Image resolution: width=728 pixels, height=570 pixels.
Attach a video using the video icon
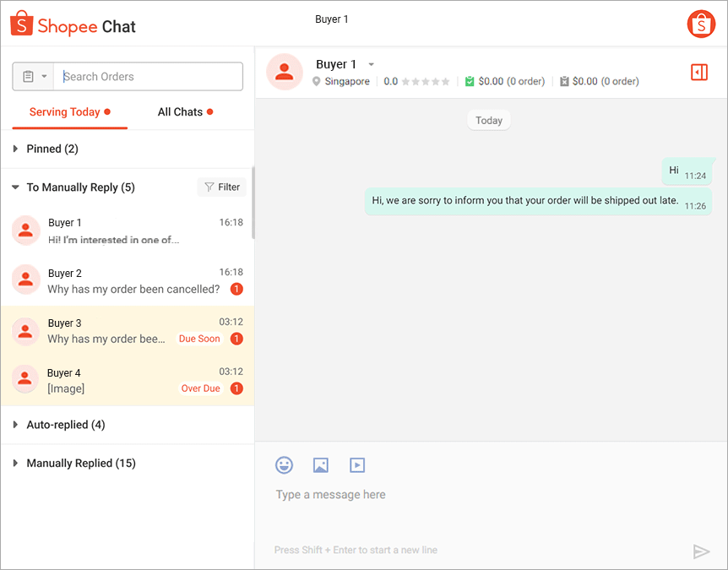tap(357, 465)
